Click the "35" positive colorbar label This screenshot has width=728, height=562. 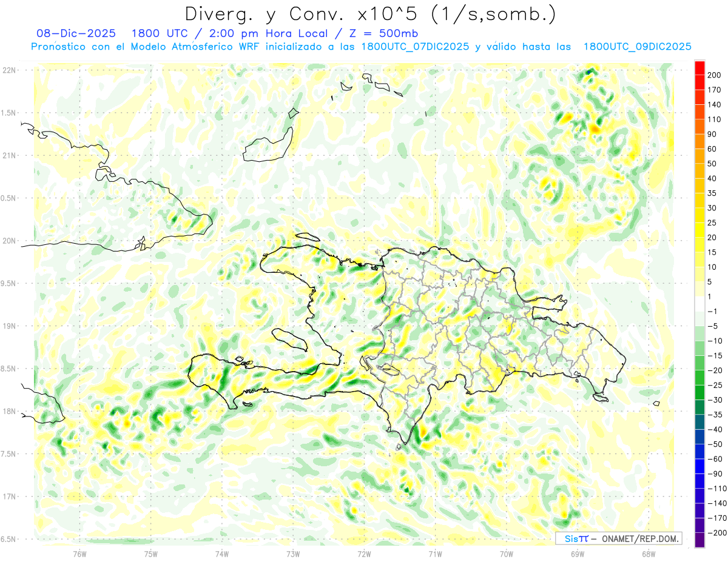tap(712, 193)
